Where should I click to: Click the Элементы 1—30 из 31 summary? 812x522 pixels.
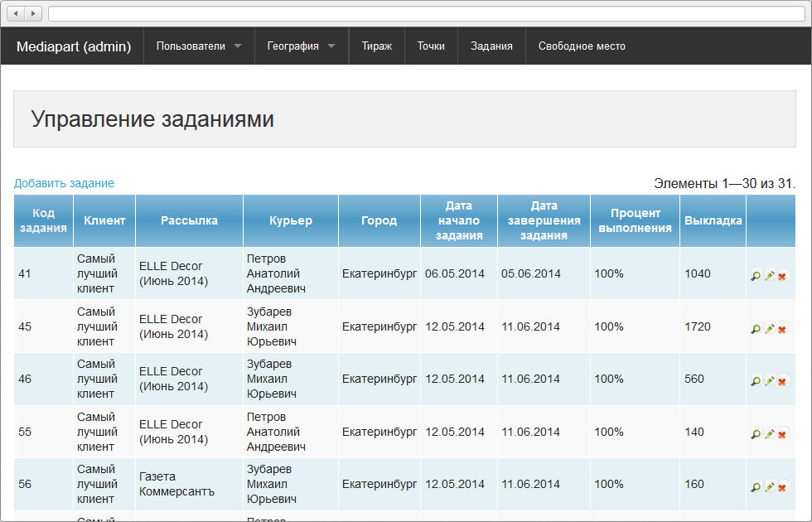(x=724, y=183)
